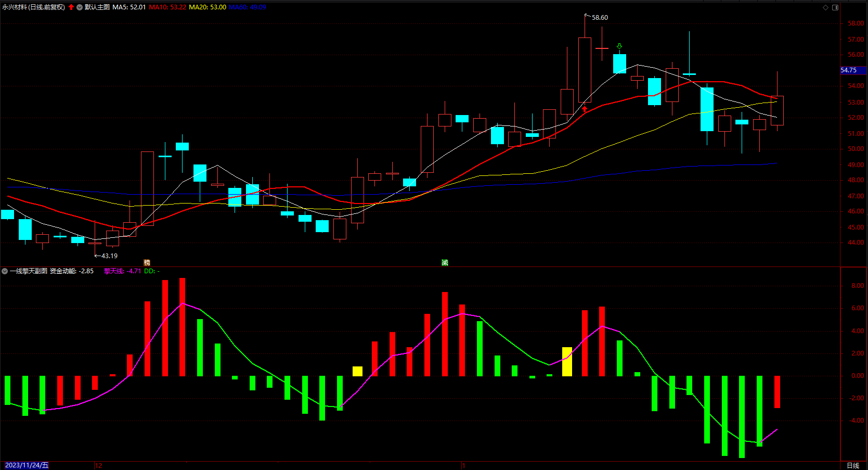Click the 58.00 price axis label

point(856,23)
